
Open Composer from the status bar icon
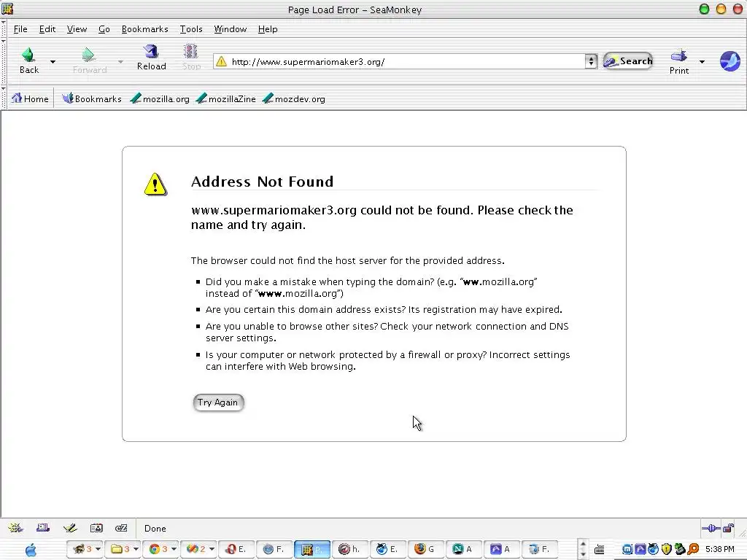(x=70, y=528)
